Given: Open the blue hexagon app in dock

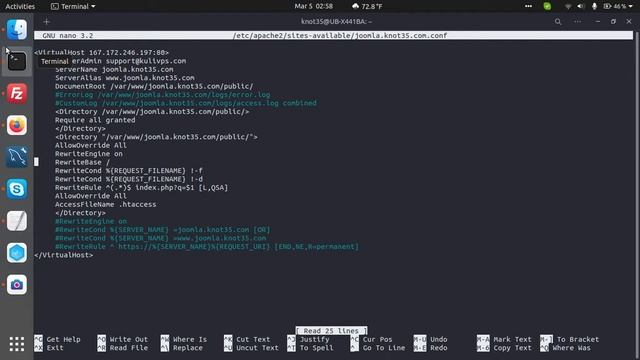Looking at the screenshot, I should (x=17, y=253).
